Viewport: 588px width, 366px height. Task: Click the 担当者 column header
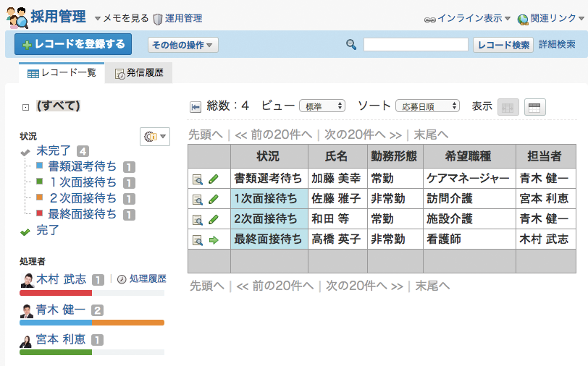click(x=545, y=156)
